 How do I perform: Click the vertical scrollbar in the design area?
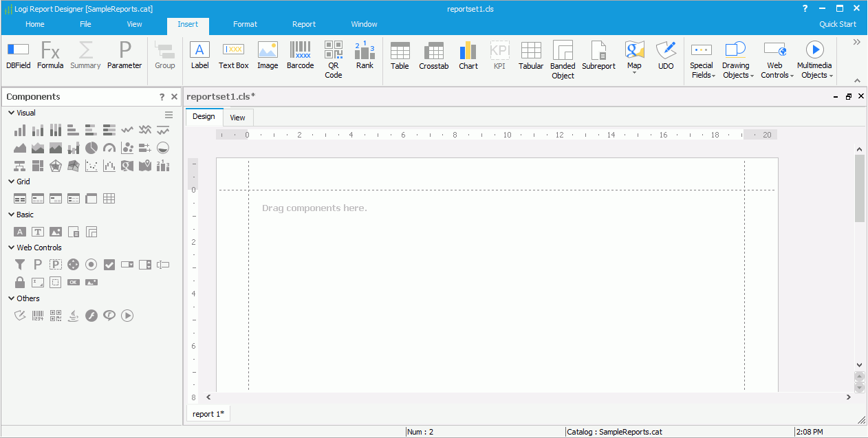[x=860, y=188]
